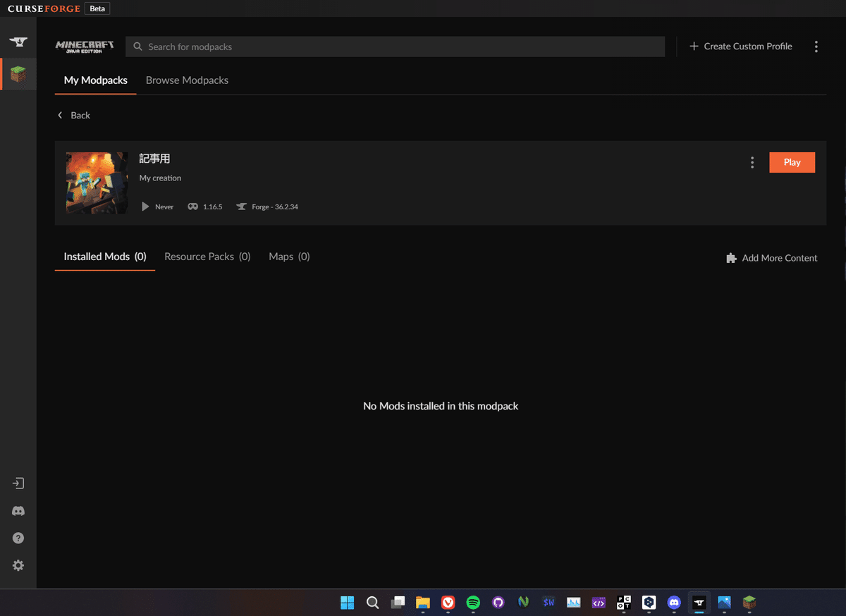The image size is (846, 616).
Task: Click the help question mark icon
Action: tap(18, 538)
